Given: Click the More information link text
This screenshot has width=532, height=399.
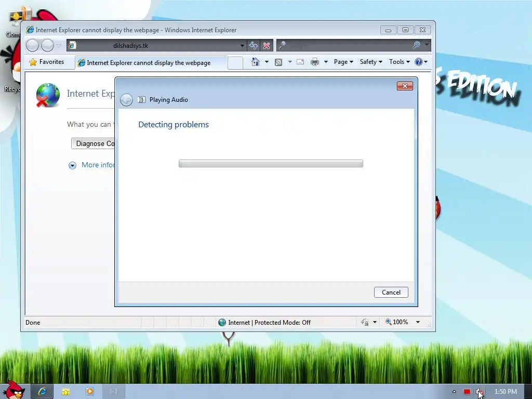Looking at the screenshot, I should coord(98,165).
